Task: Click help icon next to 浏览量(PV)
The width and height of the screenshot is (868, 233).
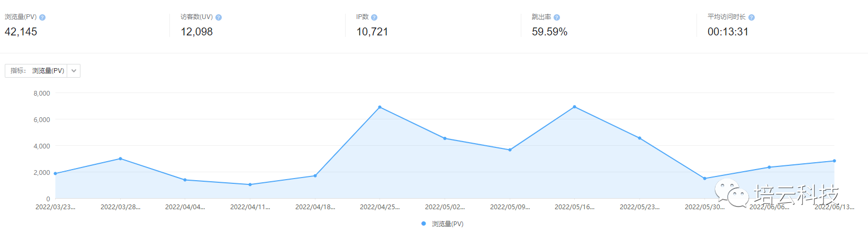Action: pyautogui.click(x=42, y=17)
